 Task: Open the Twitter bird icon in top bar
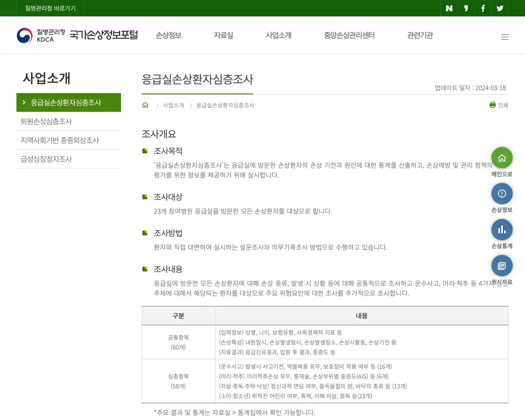click(x=500, y=8)
